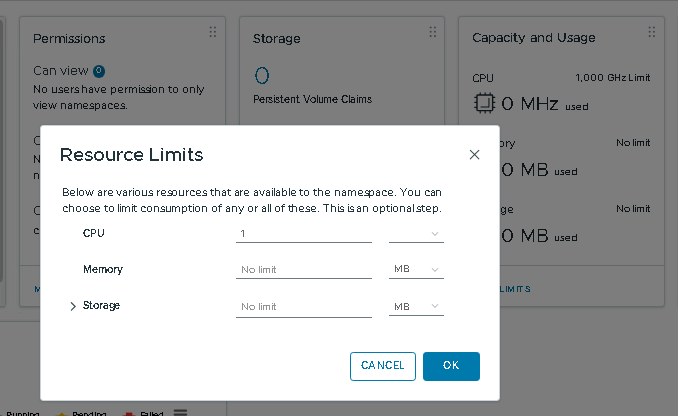Click the CPU limit value field

pyautogui.click(x=304, y=234)
